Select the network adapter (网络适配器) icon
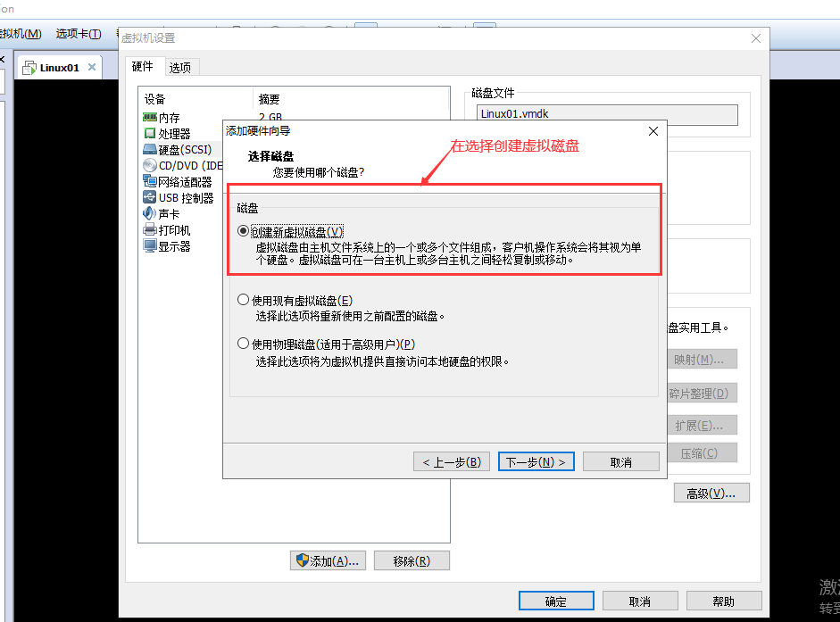840x622 pixels. pos(149,182)
